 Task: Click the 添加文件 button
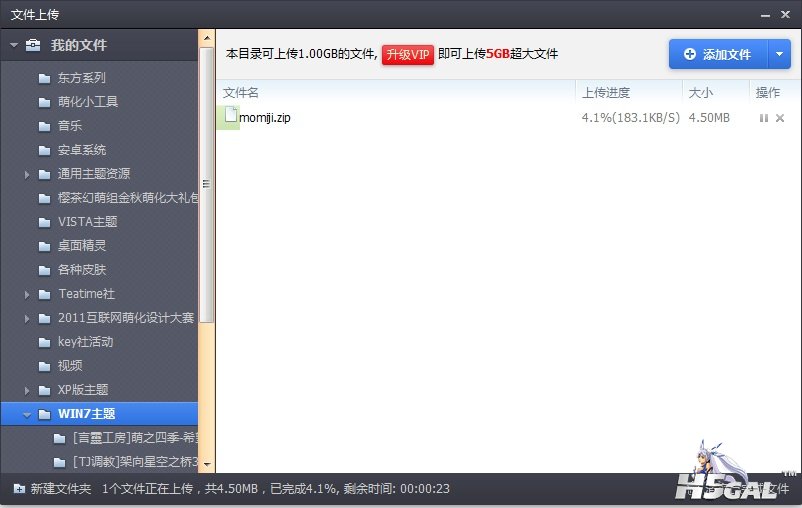(717, 54)
